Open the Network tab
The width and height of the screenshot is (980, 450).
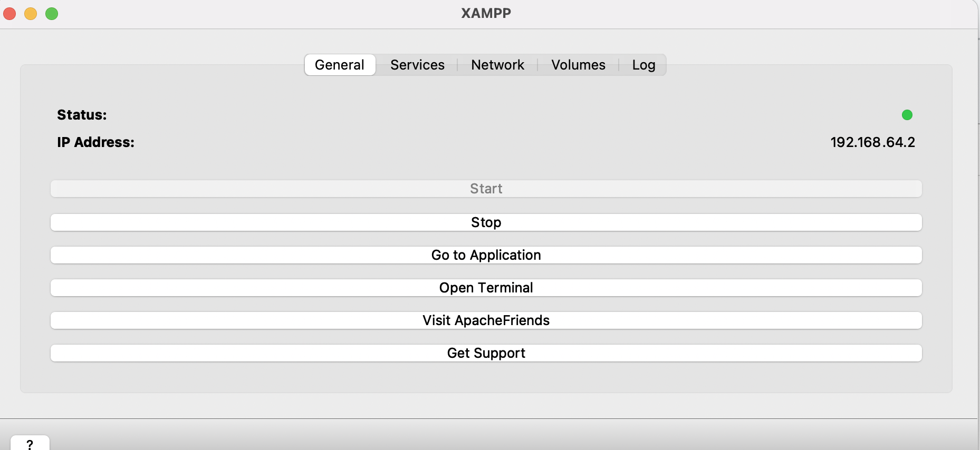[x=497, y=65]
